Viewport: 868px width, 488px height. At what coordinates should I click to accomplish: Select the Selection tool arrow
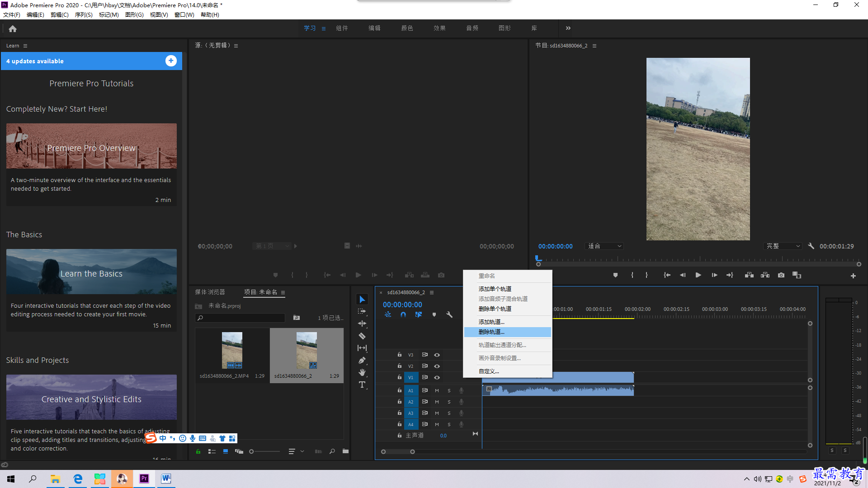click(362, 300)
